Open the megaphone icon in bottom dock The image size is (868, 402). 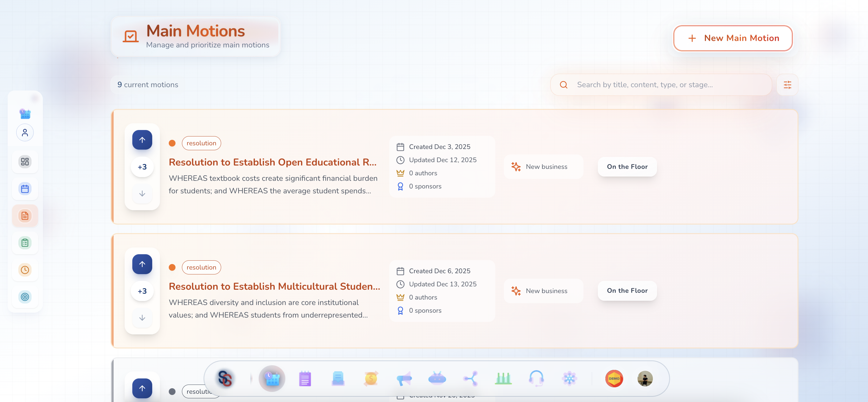404,379
